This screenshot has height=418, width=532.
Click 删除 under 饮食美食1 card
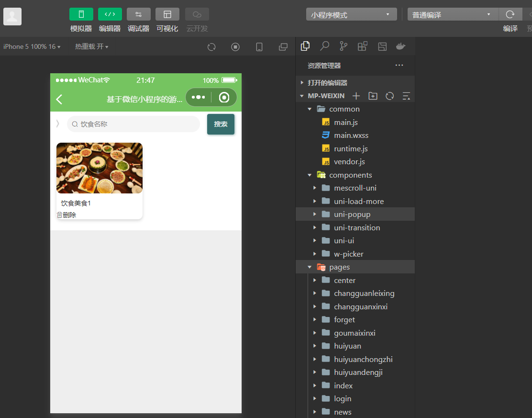click(67, 215)
